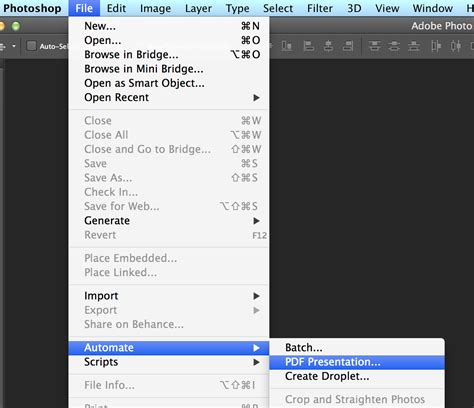Choose New... from the File menu

pyautogui.click(x=169, y=26)
